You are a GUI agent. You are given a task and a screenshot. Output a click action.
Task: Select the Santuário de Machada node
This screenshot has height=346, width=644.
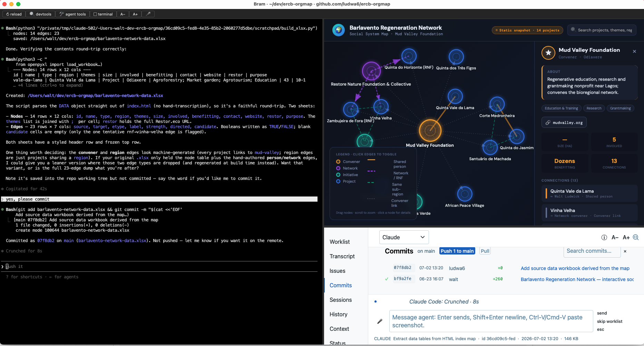(490, 148)
